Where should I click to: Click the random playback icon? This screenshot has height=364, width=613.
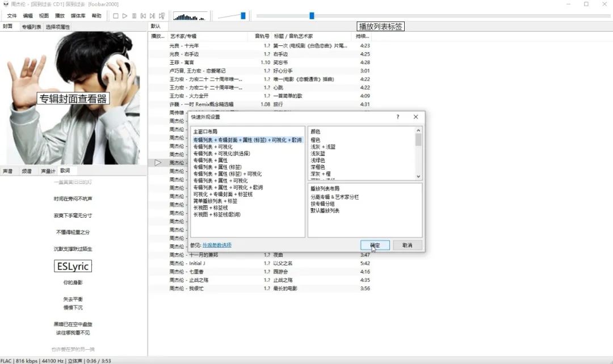[162, 16]
